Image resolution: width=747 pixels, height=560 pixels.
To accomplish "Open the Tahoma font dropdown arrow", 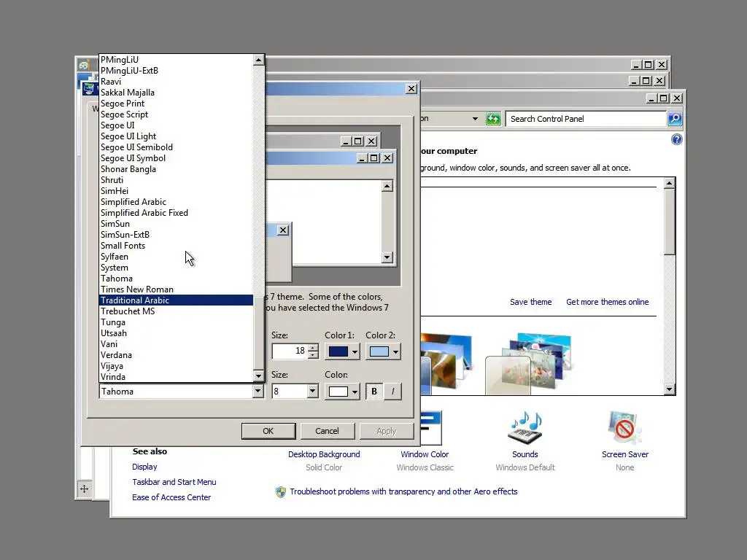I will [x=258, y=392].
